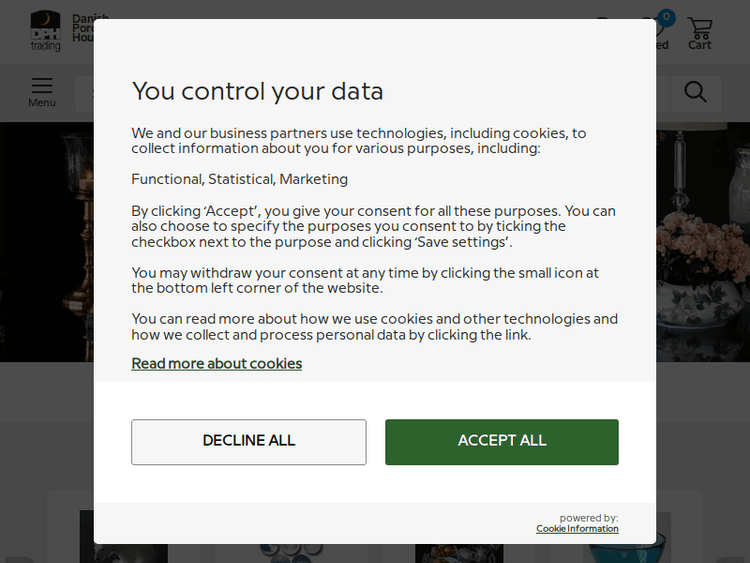
Task: Open the shopping cart icon
Action: (700, 27)
